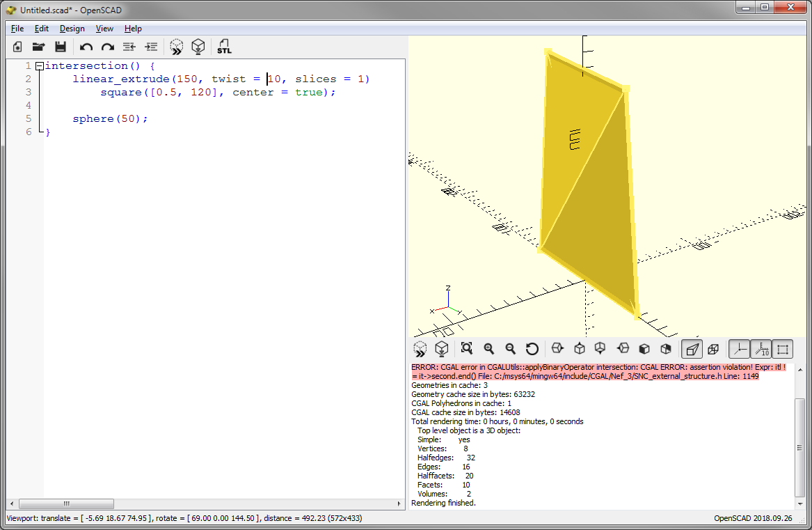Open the Design menu
Viewport: 812px width, 530px height.
coord(72,29)
